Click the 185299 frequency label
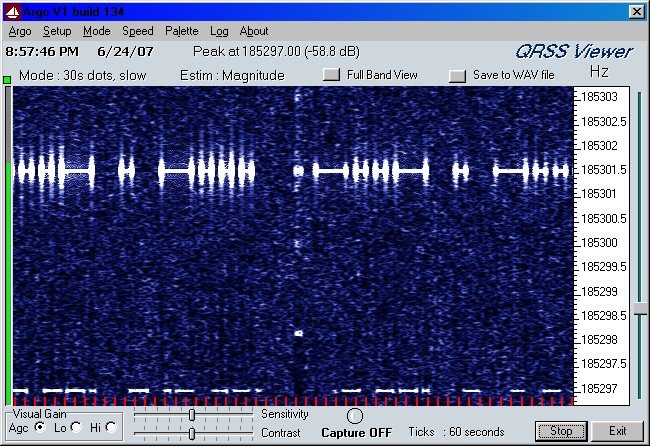The height and width of the screenshot is (446, 650). 599,292
